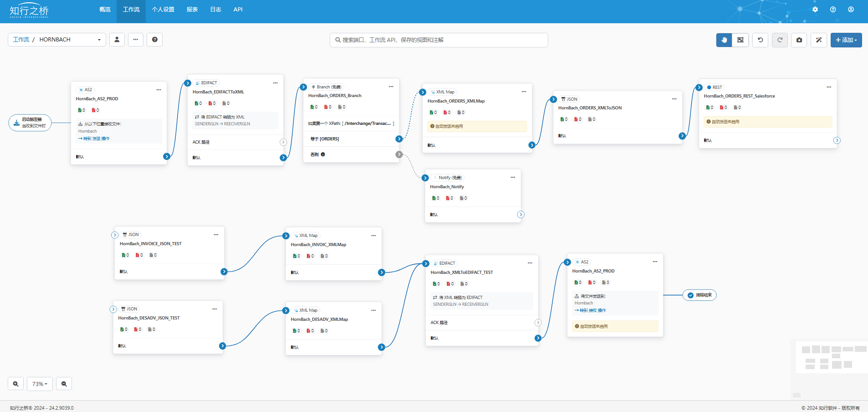Viewport: 868px width, 412px height.
Task: Open the user account icon in header
Action: point(850,10)
